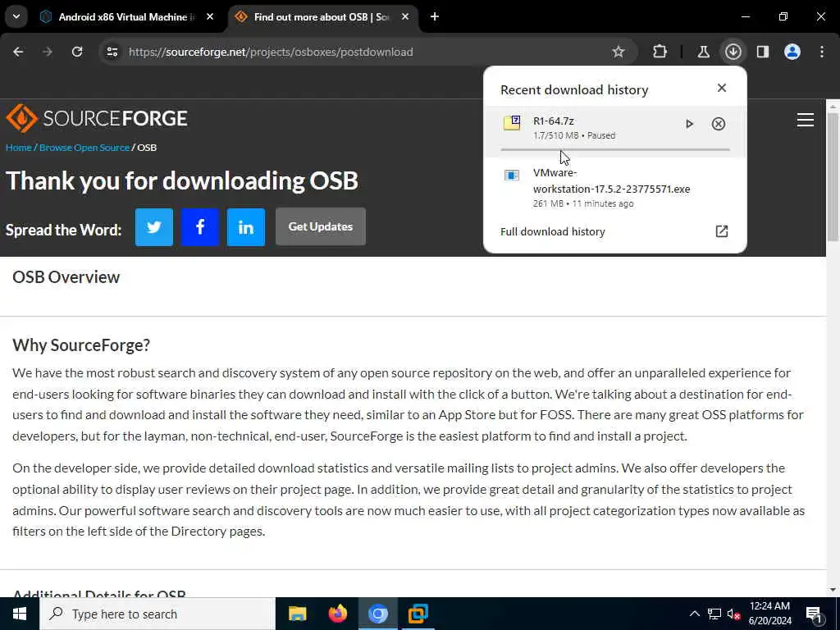Image resolution: width=840 pixels, height=630 pixels.
Task: Open the Windows Start menu
Action: 20,614
